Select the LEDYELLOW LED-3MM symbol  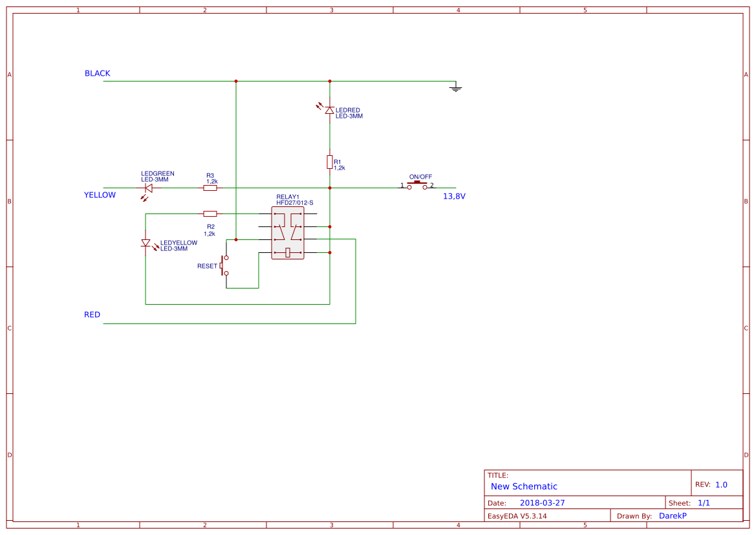click(x=146, y=243)
